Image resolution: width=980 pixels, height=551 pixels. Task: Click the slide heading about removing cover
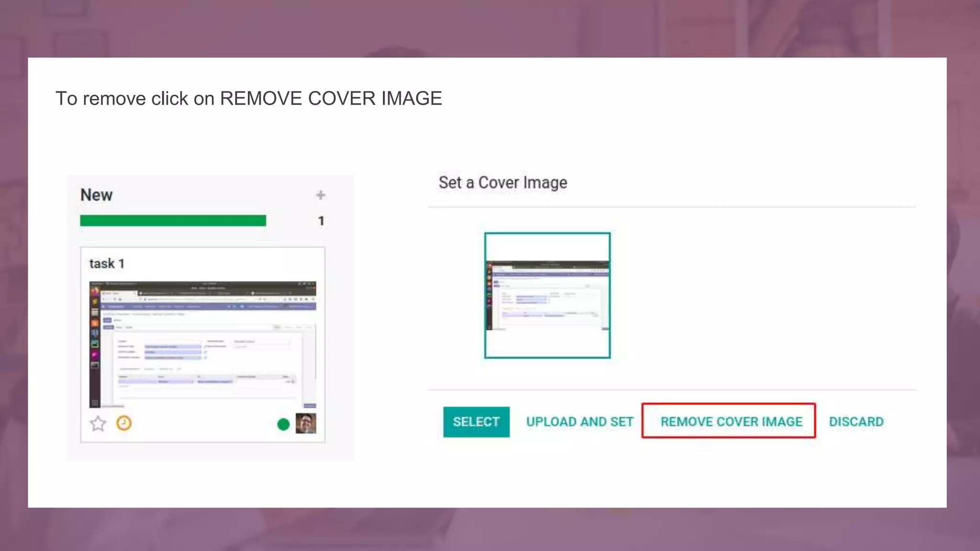point(249,99)
